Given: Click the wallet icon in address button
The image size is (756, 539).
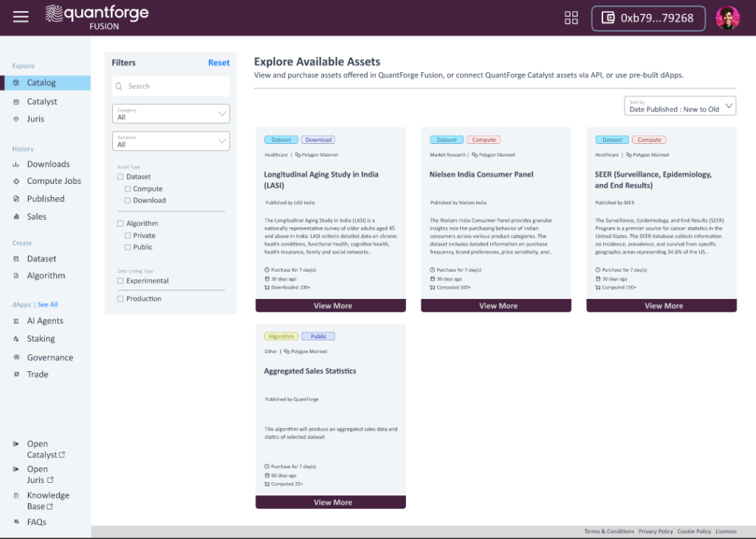Looking at the screenshot, I should pos(608,18).
